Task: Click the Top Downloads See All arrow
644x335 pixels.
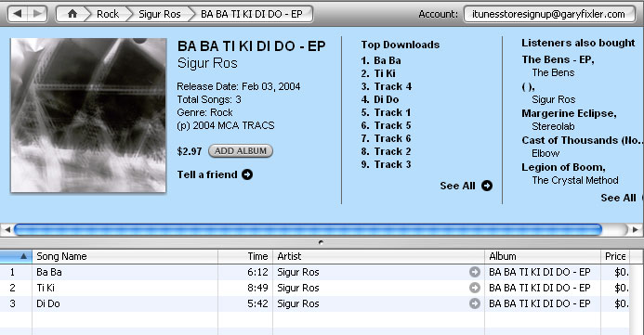Action: click(x=487, y=186)
